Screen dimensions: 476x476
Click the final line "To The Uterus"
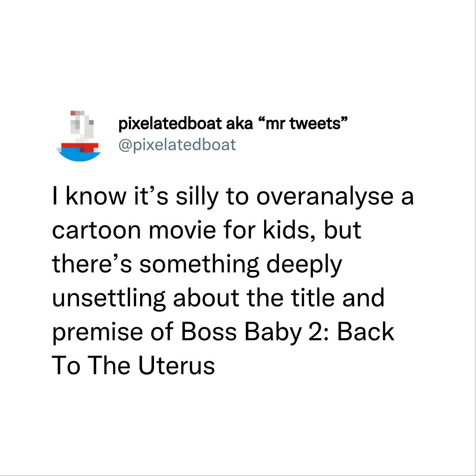134,365
